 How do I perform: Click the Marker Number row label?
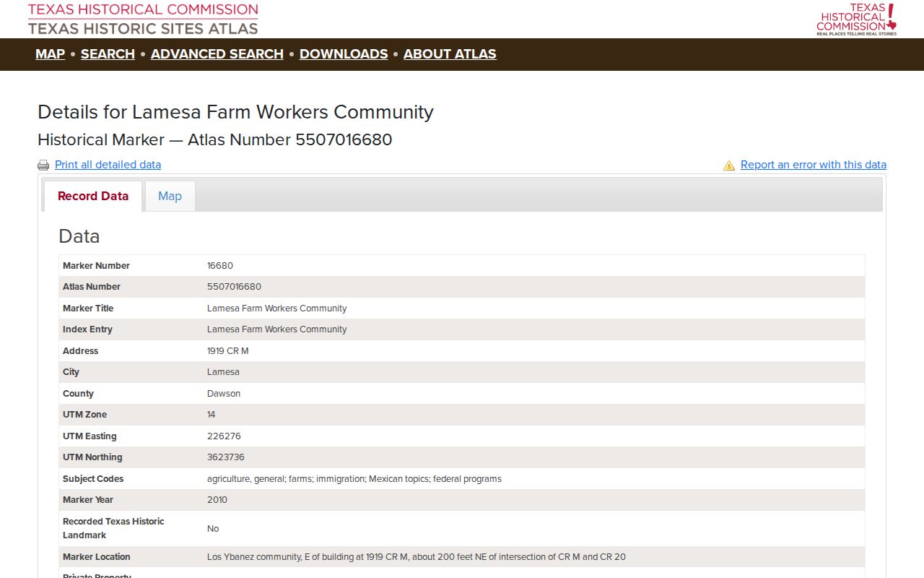96,266
